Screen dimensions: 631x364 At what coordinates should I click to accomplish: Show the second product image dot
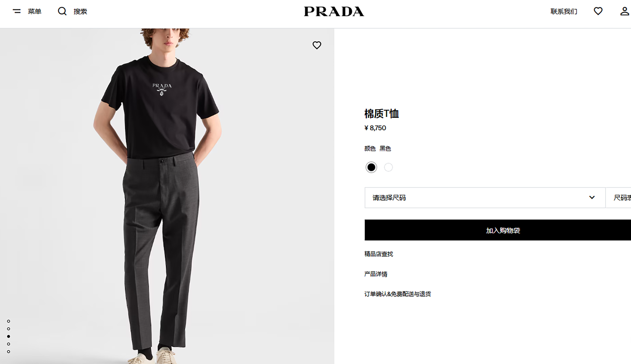click(x=9, y=329)
